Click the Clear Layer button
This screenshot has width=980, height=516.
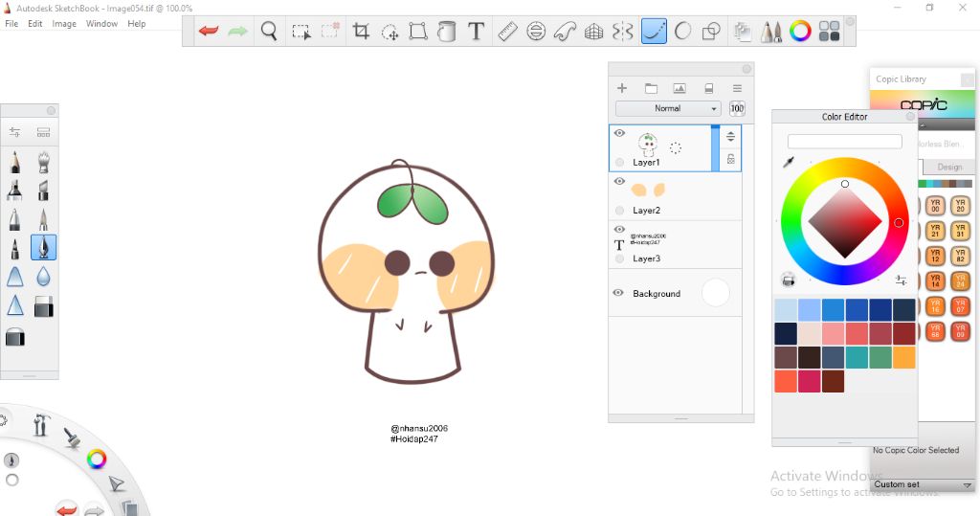pos(709,88)
